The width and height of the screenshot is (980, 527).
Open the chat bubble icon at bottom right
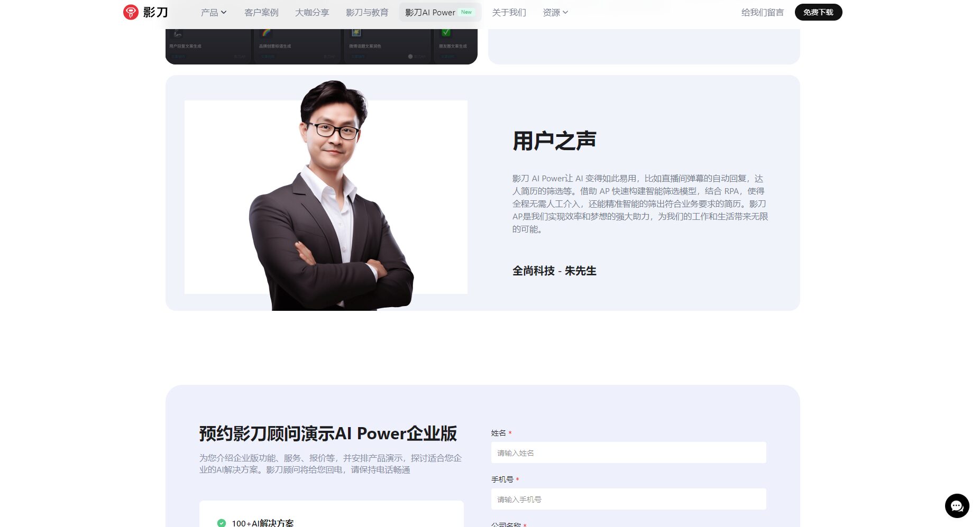point(956,506)
